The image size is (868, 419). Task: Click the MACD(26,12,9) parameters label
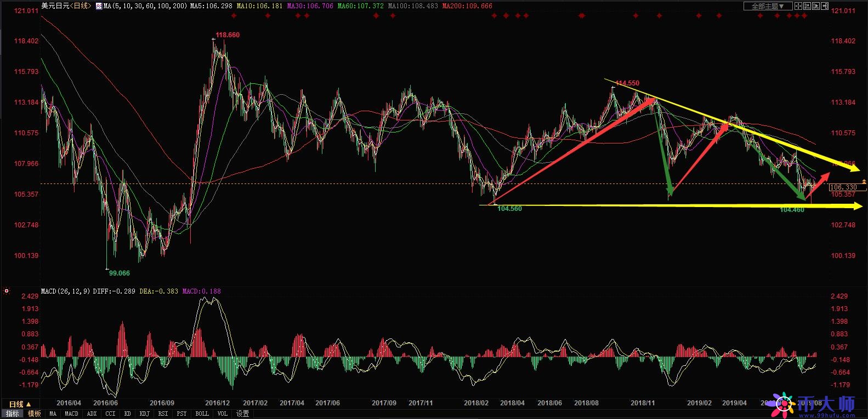pyautogui.click(x=66, y=291)
